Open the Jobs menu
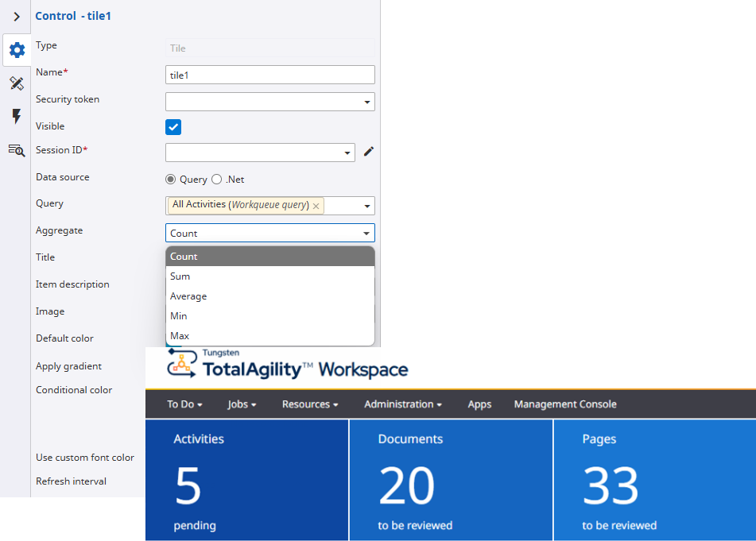 coord(241,404)
